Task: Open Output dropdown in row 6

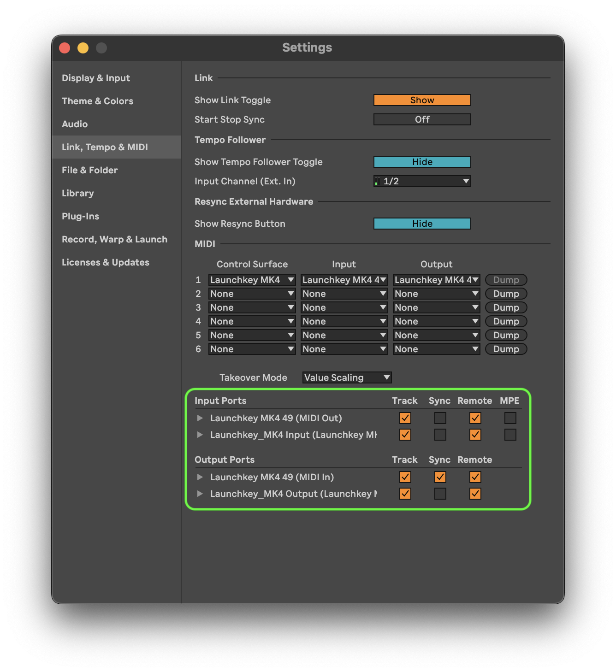Action: tap(436, 349)
